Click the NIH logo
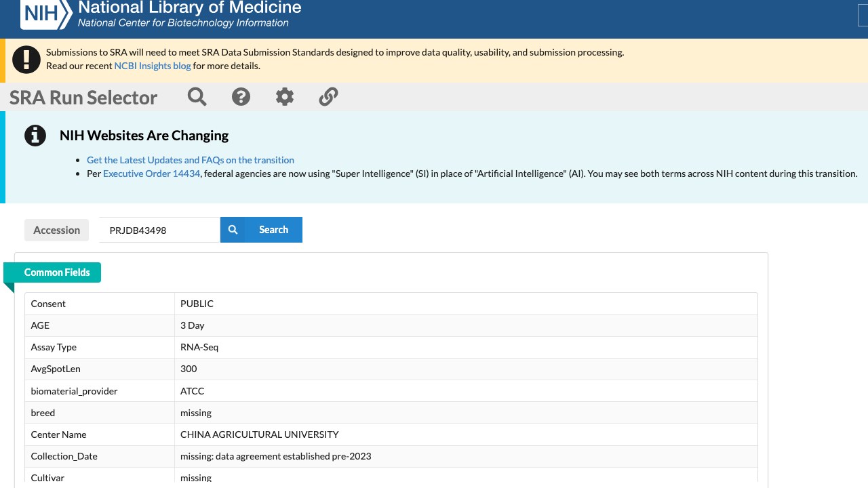This screenshot has height=488, width=868. point(46,14)
